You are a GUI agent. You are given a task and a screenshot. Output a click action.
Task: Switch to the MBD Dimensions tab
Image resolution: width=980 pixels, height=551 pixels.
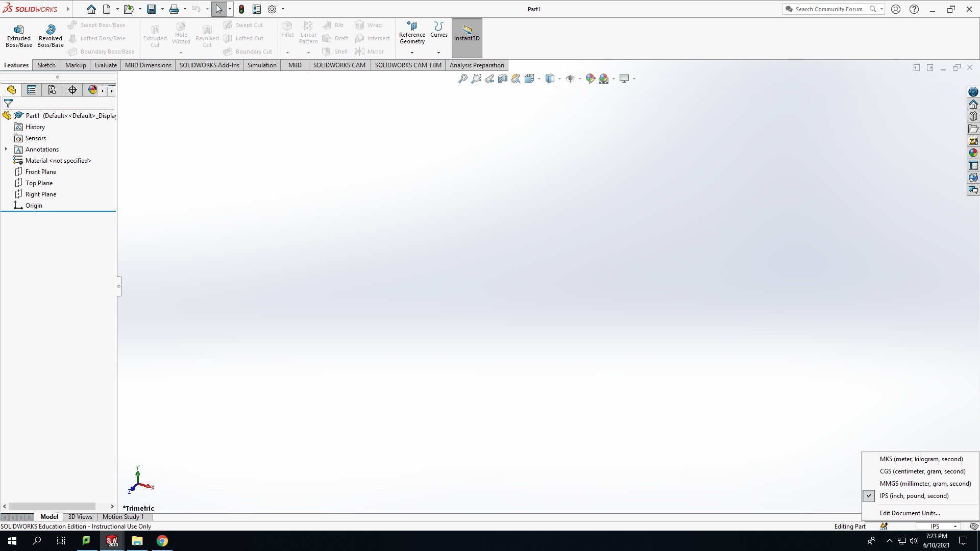pyautogui.click(x=148, y=65)
